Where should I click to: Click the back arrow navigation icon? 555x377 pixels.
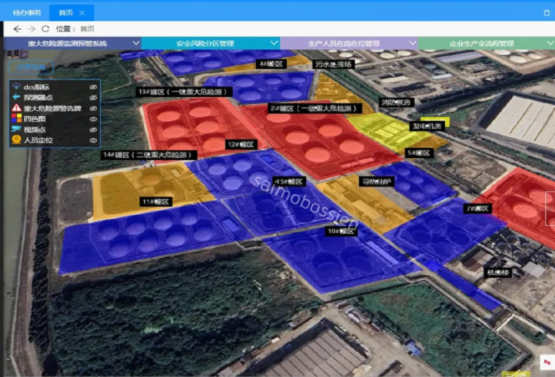[x=17, y=29]
